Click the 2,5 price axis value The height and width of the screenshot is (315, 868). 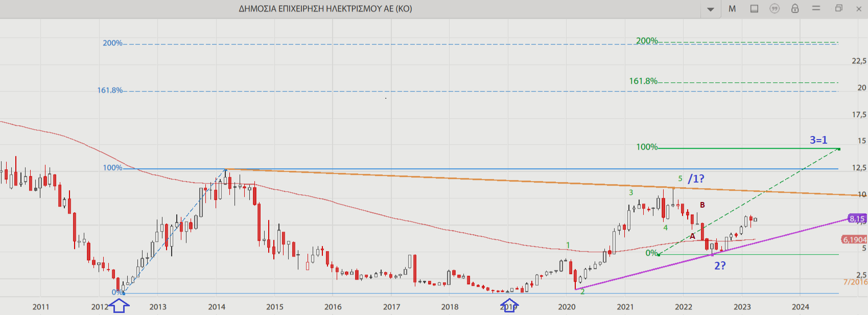(861, 275)
